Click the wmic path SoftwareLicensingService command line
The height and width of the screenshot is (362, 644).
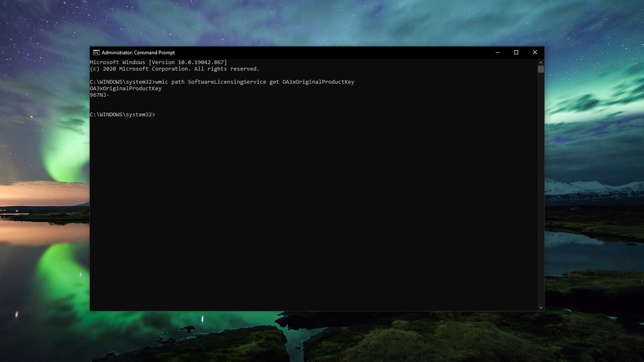pyautogui.click(x=222, y=82)
